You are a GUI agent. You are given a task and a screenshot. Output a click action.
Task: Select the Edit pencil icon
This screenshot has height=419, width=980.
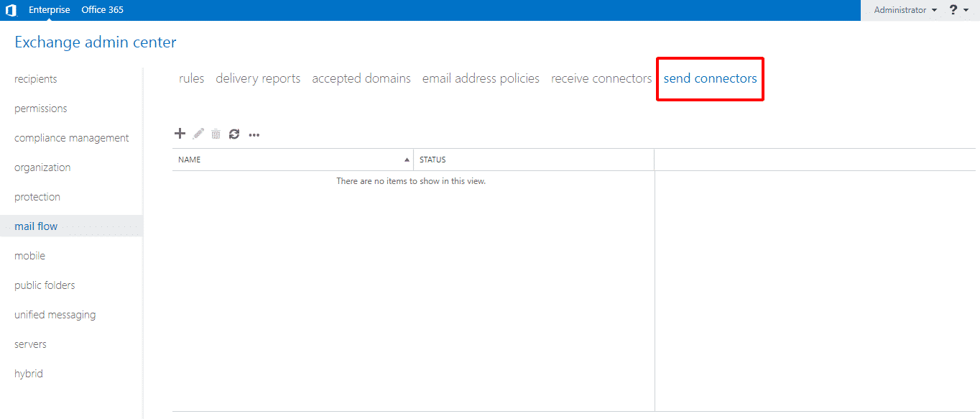pyautogui.click(x=198, y=134)
